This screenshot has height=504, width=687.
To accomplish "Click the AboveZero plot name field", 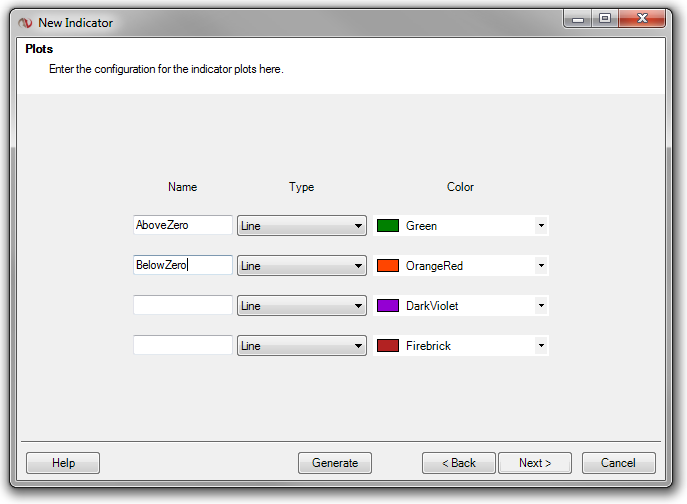I will pyautogui.click(x=183, y=225).
